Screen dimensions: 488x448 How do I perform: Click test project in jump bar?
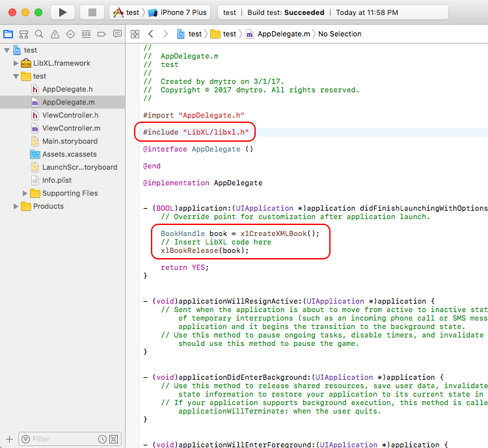pos(189,34)
